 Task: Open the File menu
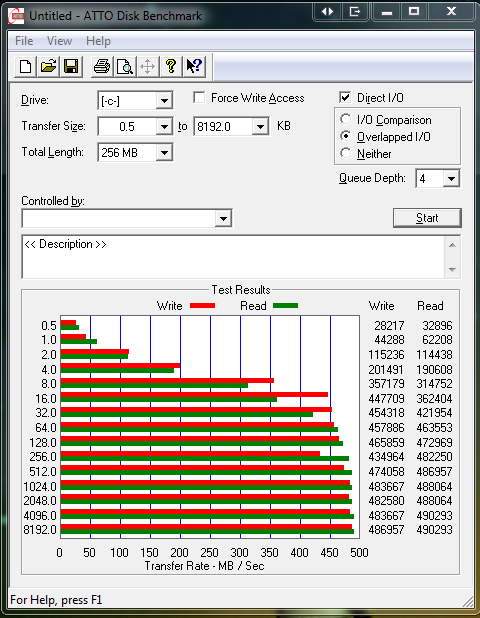[24, 41]
